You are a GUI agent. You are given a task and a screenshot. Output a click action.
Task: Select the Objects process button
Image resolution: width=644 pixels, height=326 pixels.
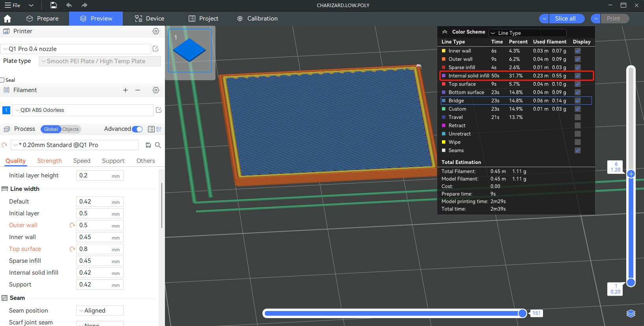pos(71,129)
